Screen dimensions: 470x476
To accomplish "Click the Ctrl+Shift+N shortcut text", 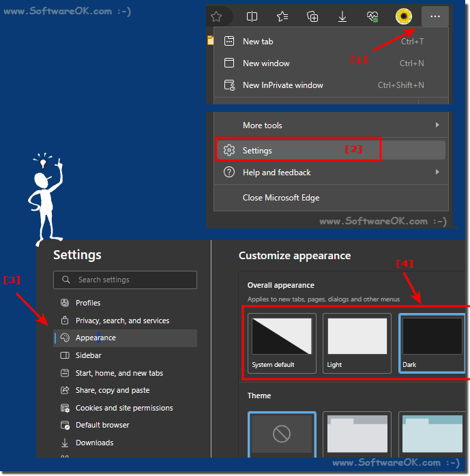I will coord(401,85).
